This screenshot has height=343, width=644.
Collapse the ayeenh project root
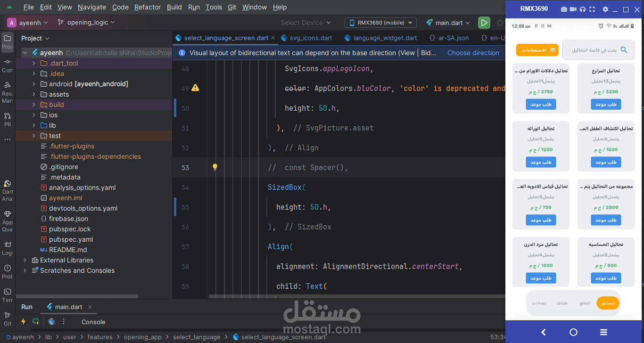(x=25, y=53)
